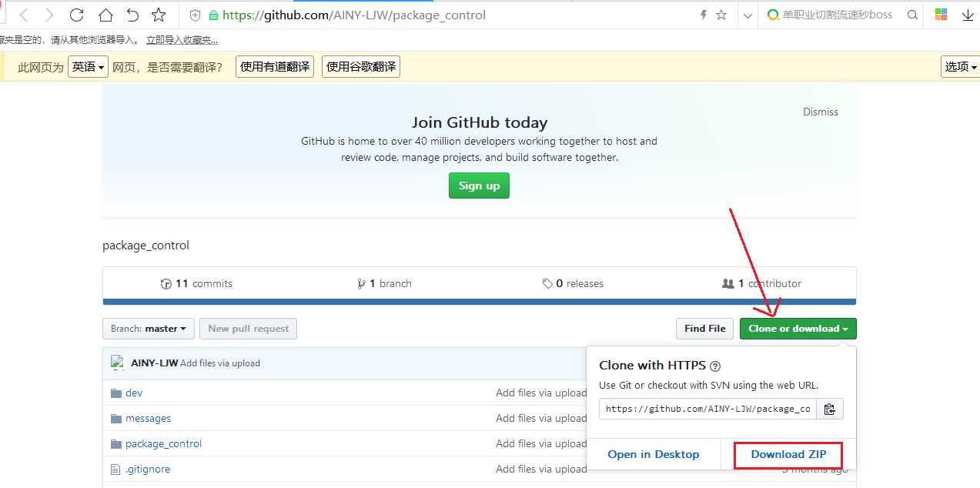The width and height of the screenshot is (980, 488).
Task: Go forward with the browser forward arrow
Action: point(49,15)
